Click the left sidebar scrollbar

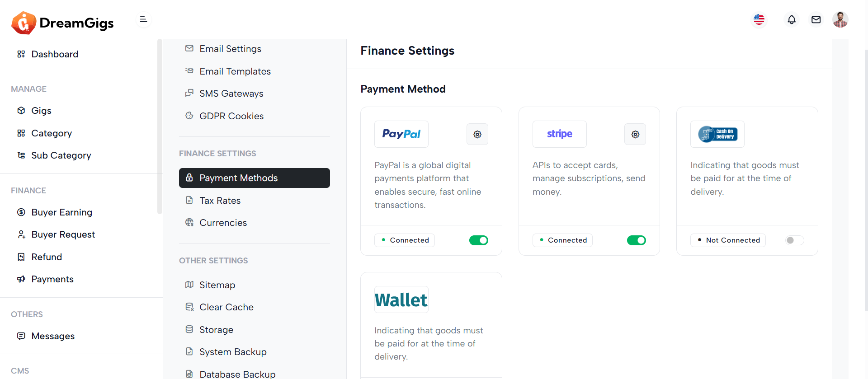pyautogui.click(x=160, y=126)
